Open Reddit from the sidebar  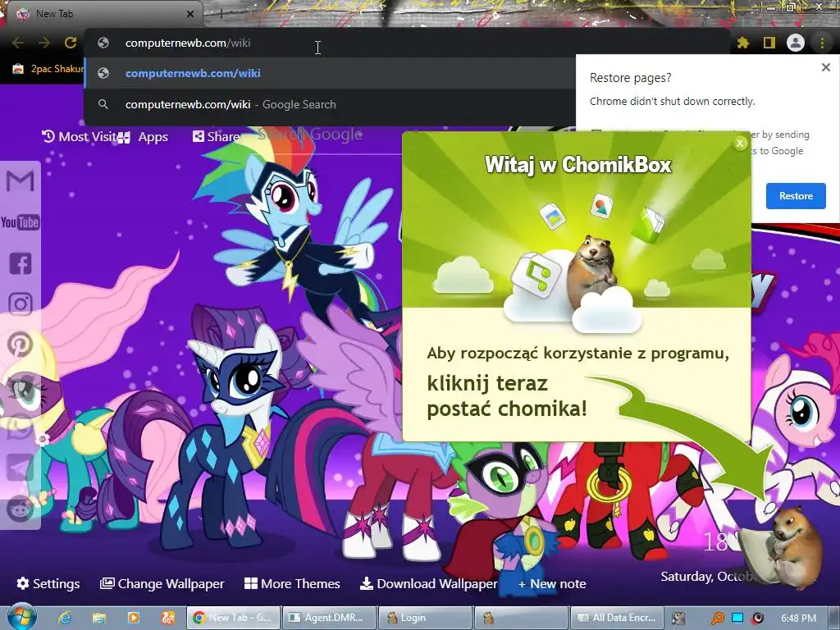[x=21, y=509]
